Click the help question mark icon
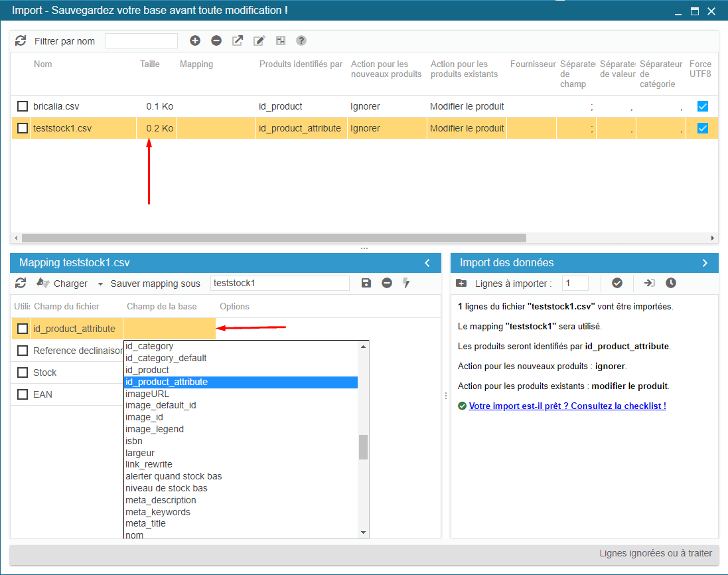 click(x=301, y=41)
